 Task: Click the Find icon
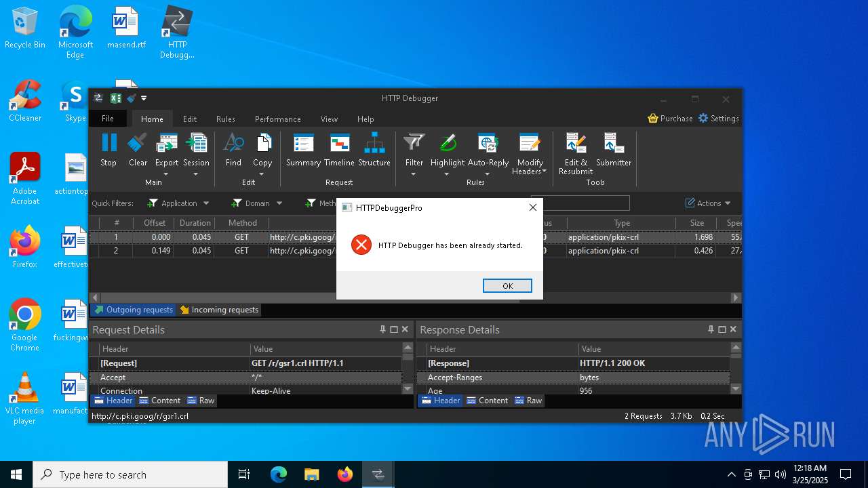click(233, 142)
